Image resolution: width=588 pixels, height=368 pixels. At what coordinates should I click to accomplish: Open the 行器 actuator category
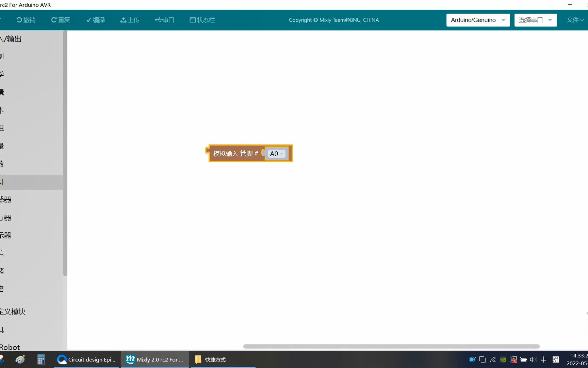pyautogui.click(x=31, y=218)
